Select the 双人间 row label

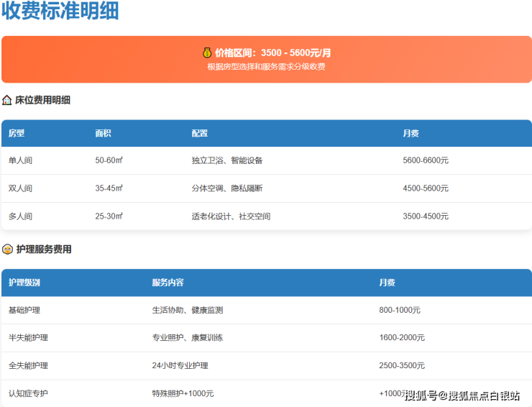click(20, 188)
